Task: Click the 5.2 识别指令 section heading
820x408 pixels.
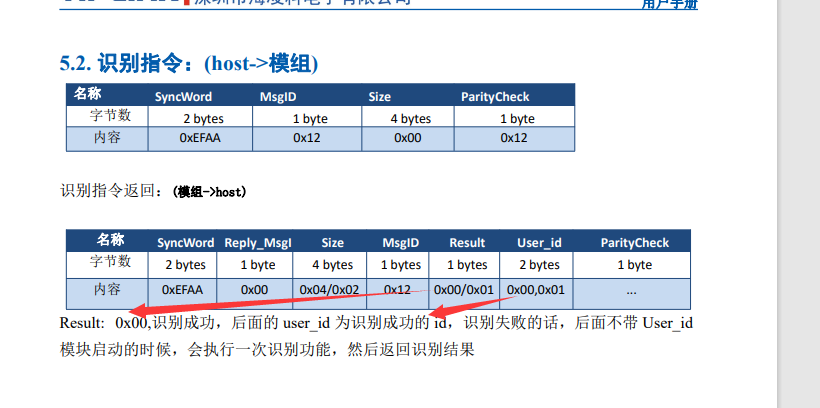Action: click(x=189, y=64)
